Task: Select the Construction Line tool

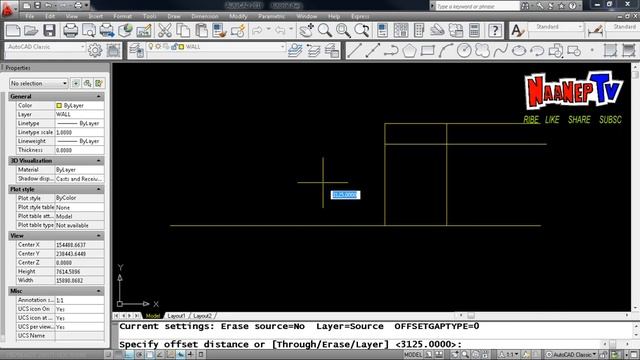Action: coord(372,51)
